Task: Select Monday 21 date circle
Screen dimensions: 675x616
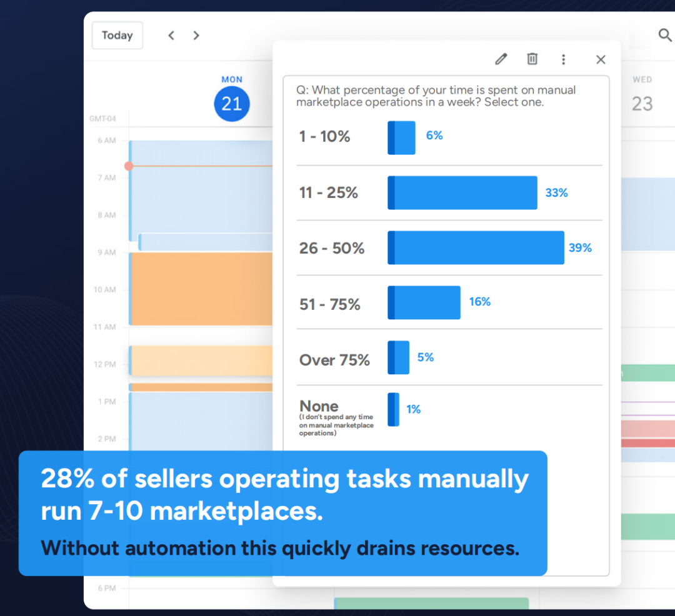Action: tap(232, 104)
